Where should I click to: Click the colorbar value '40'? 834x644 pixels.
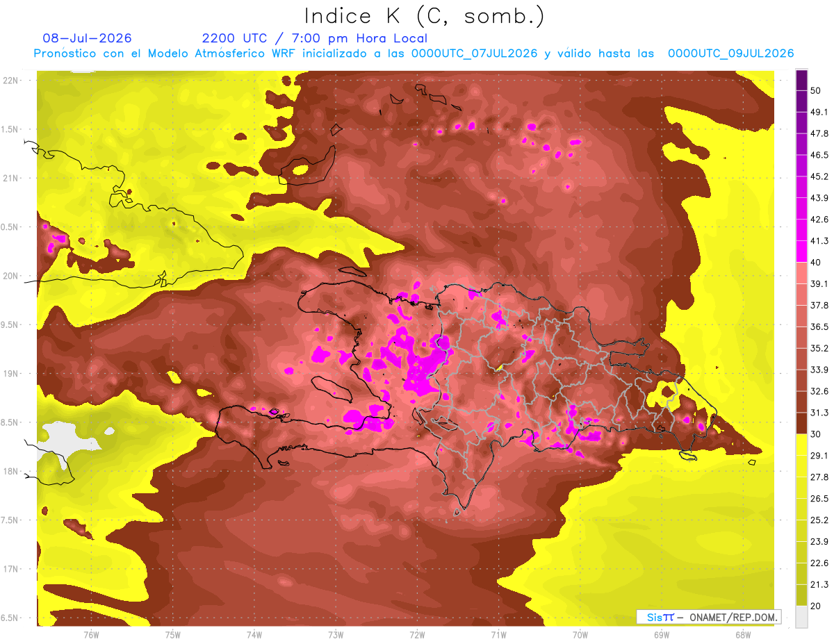[816, 263]
